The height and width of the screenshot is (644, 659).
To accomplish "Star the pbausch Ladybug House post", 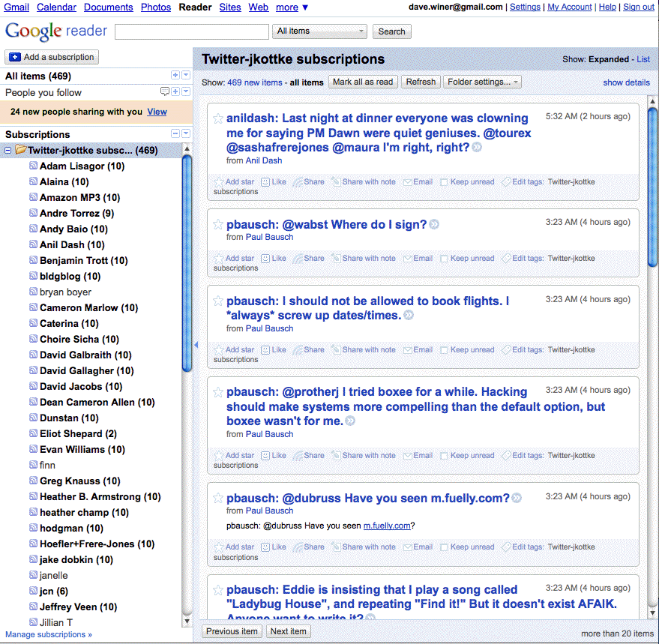I will (218, 591).
